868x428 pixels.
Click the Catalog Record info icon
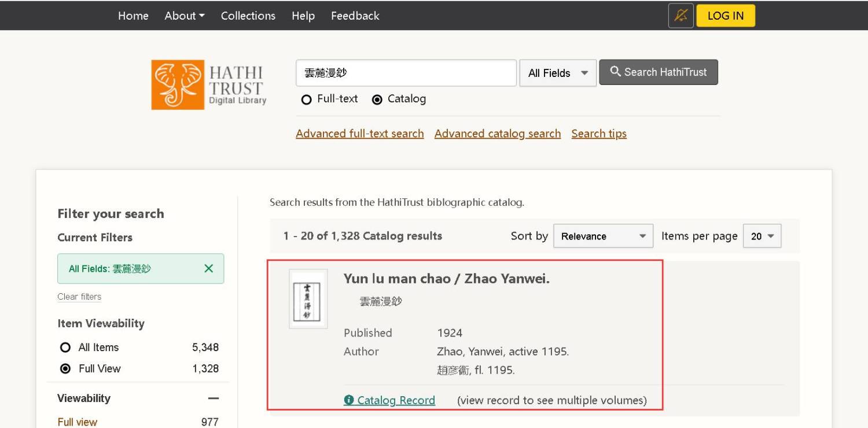tap(349, 400)
